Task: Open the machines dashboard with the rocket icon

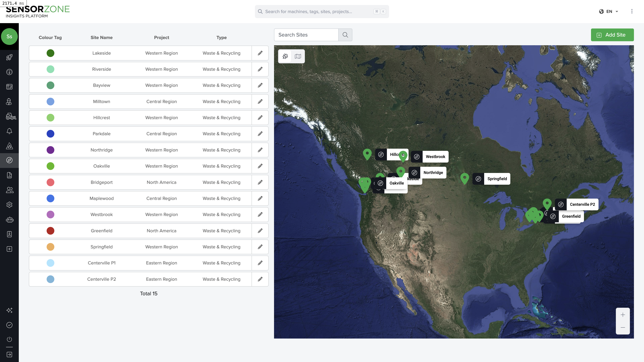Action: tap(9, 57)
